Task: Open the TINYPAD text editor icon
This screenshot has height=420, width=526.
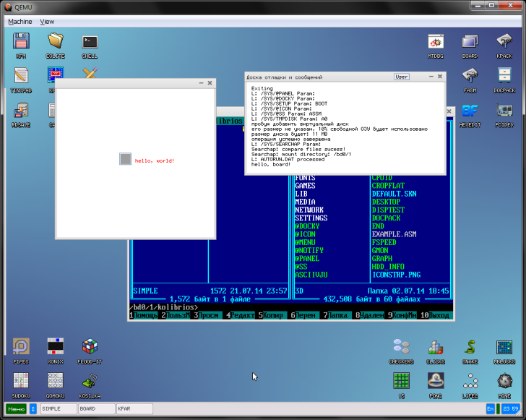Action: (x=21, y=80)
